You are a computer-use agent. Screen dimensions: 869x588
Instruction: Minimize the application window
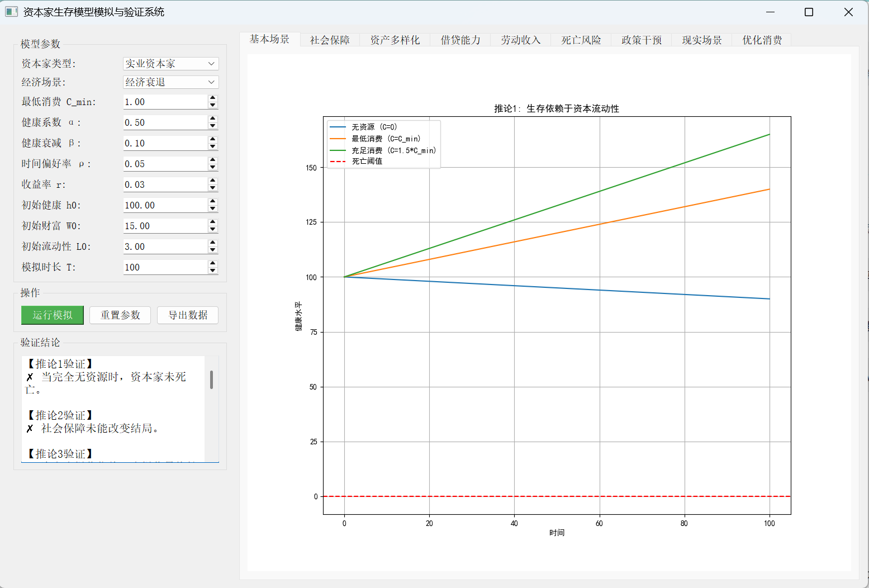click(x=770, y=12)
